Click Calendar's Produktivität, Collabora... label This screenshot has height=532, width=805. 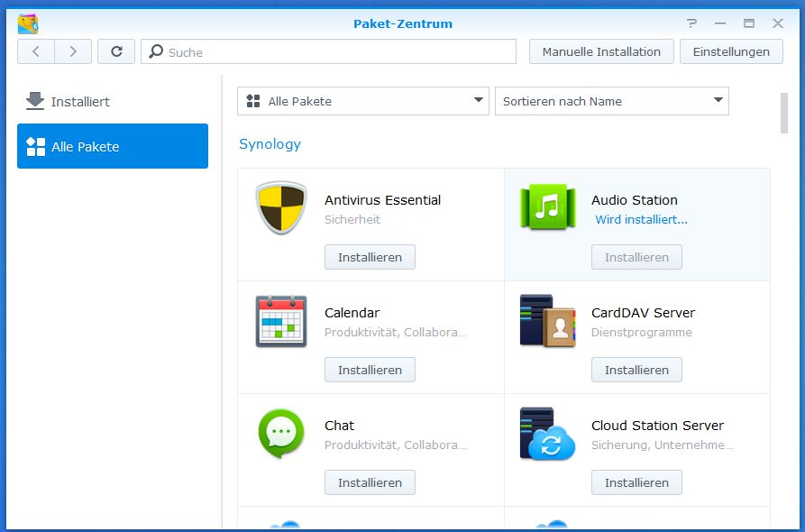pos(396,332)
